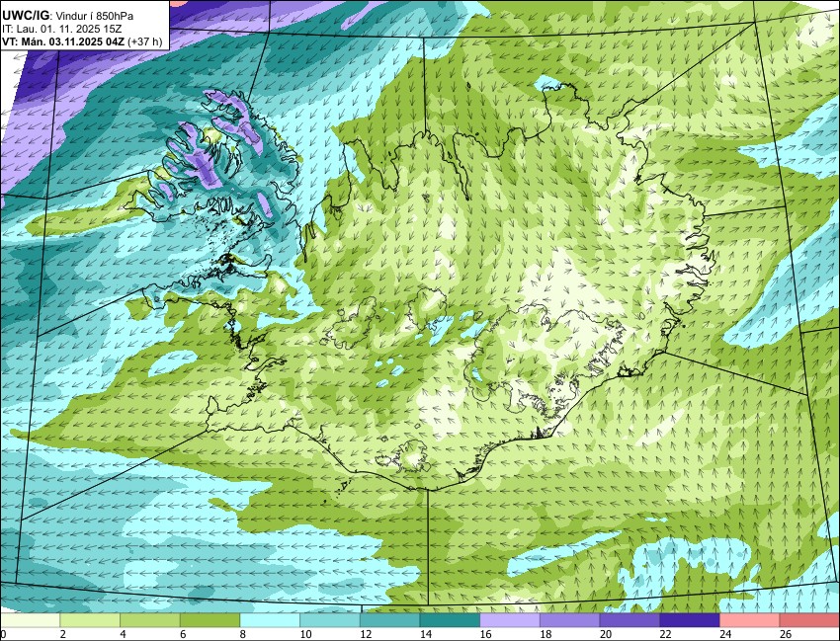Click the legend swatch between 22 and 24
840x641 pixels.
click(690, 620)
